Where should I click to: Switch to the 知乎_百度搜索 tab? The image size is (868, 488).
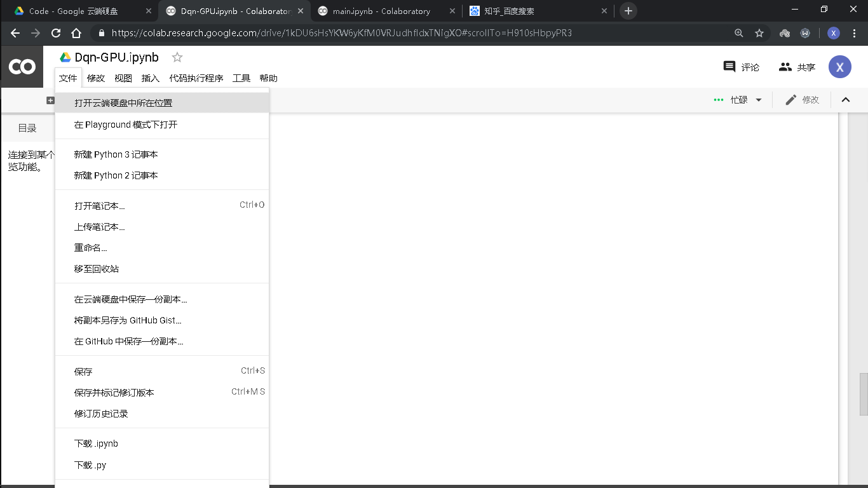point(538,11)
